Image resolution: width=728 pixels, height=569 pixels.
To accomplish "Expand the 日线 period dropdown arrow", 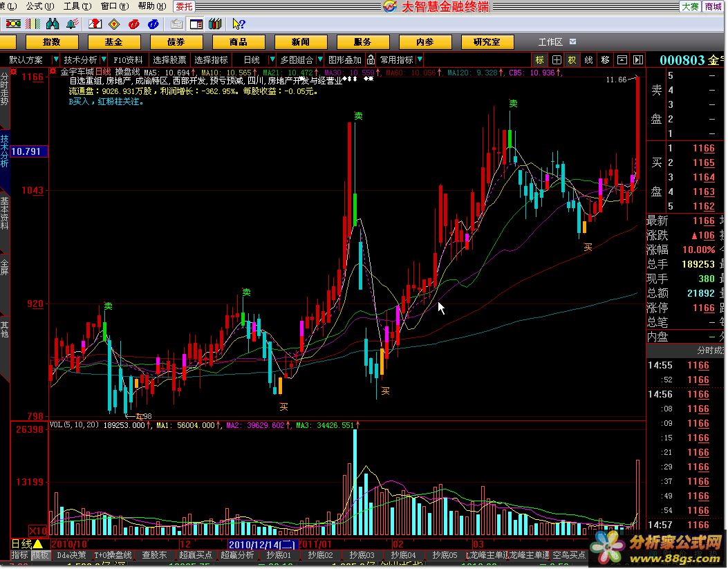I will (272, 59).
